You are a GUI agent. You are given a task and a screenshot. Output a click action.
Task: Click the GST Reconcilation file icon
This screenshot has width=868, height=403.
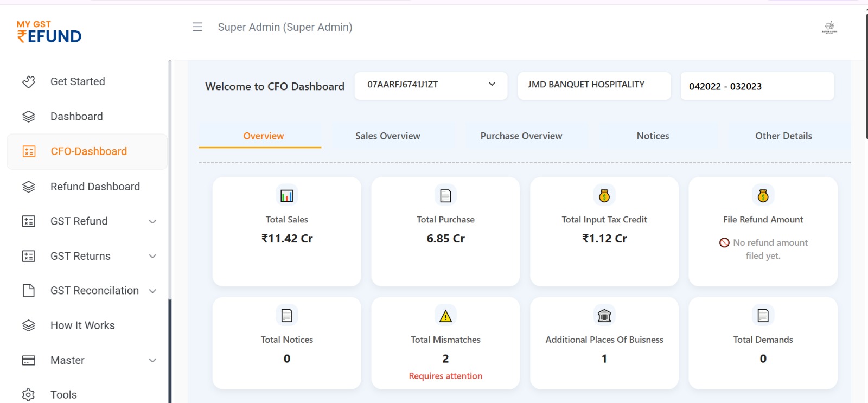pyautogui.click(x=29, y=291)
